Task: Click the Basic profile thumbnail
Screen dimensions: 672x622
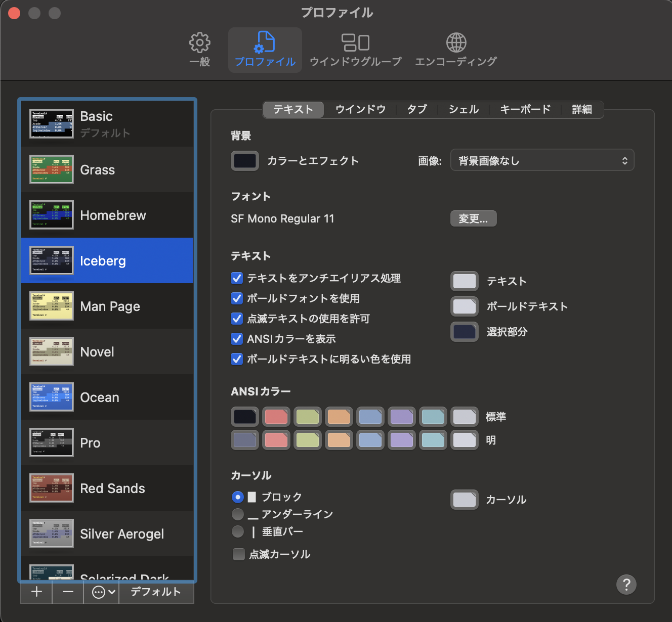Action: (x=52, y=124)
